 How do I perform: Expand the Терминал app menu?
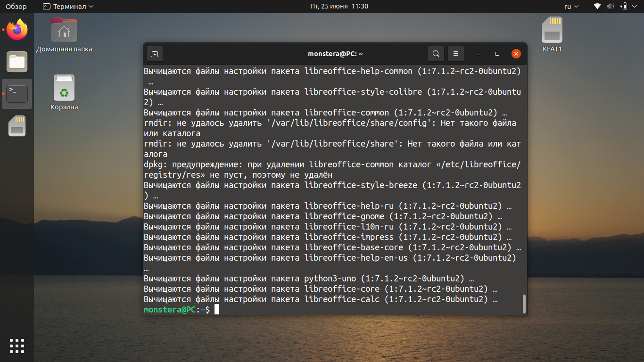click(68, 7)
